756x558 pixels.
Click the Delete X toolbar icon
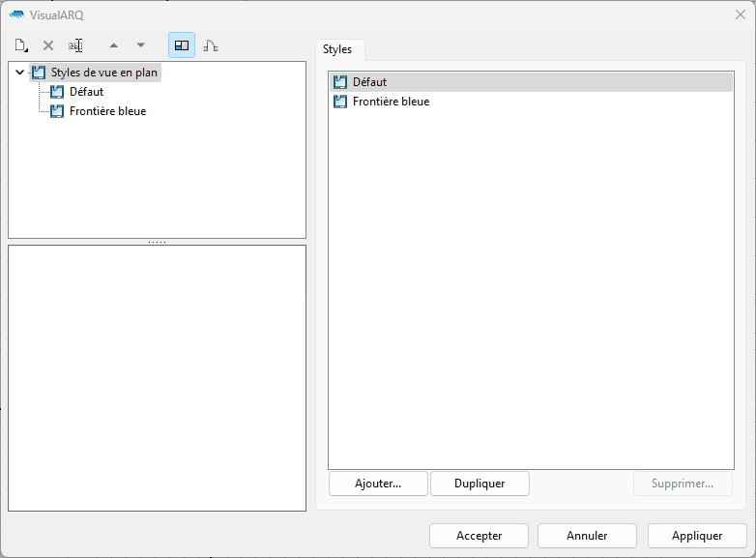pos(48,45)
